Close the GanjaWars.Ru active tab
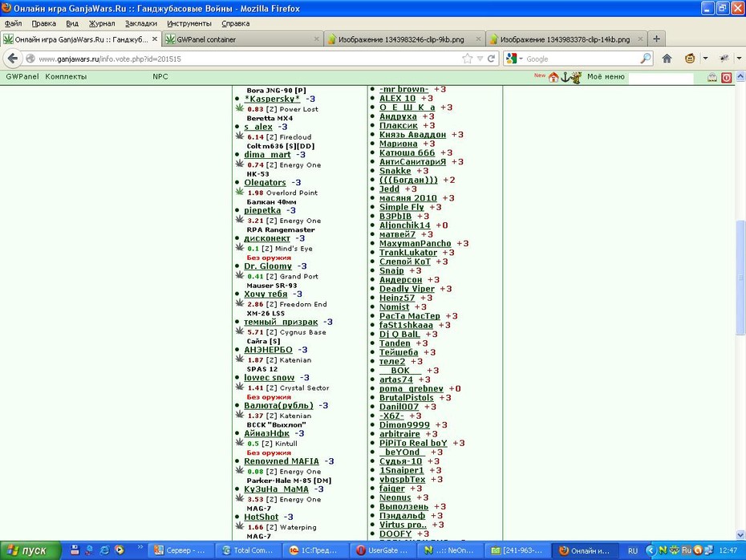 [x=155, y=39]
